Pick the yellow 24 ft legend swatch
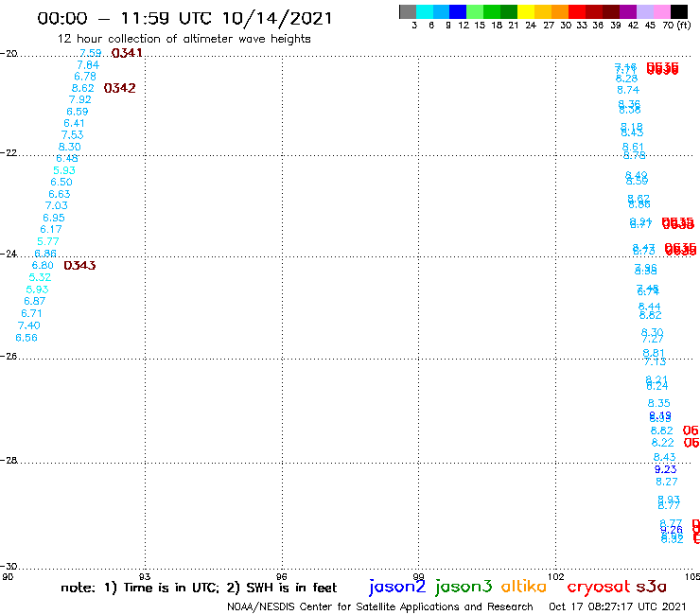Viewport: 700px width, 615px height. point(526,11)
